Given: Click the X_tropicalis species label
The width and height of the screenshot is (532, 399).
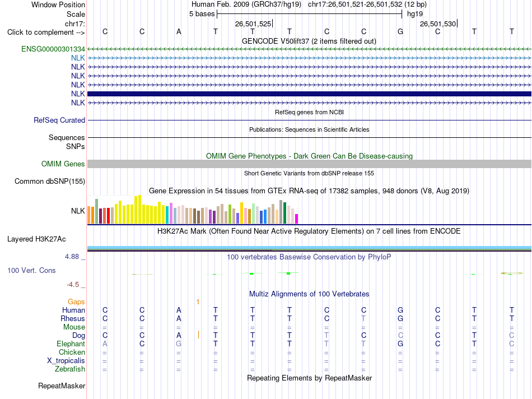Looking at the screenshot, I should pos(66,361).
